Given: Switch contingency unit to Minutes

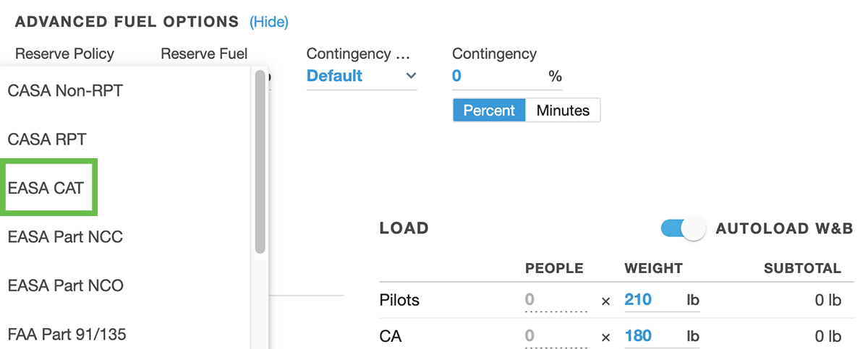Looking at the screenshot, I should coord(563,111).
